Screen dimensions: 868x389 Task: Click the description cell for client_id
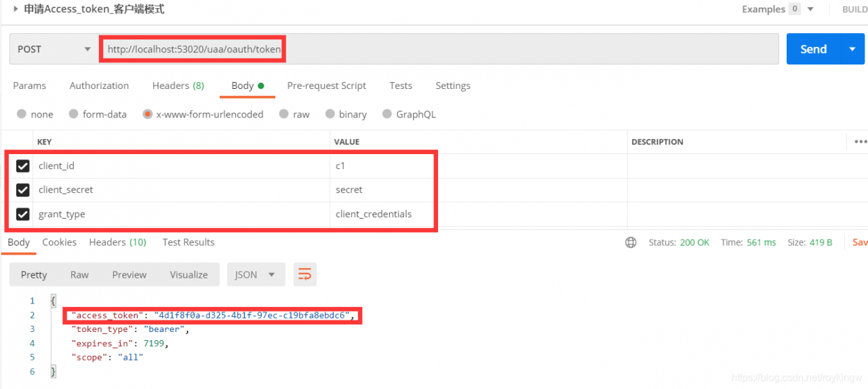click(747, 166)
